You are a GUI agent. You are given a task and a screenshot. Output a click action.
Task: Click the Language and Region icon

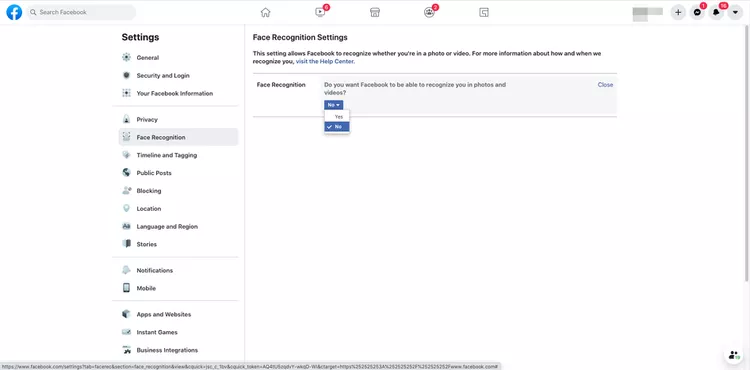click(x=126, y=226)
